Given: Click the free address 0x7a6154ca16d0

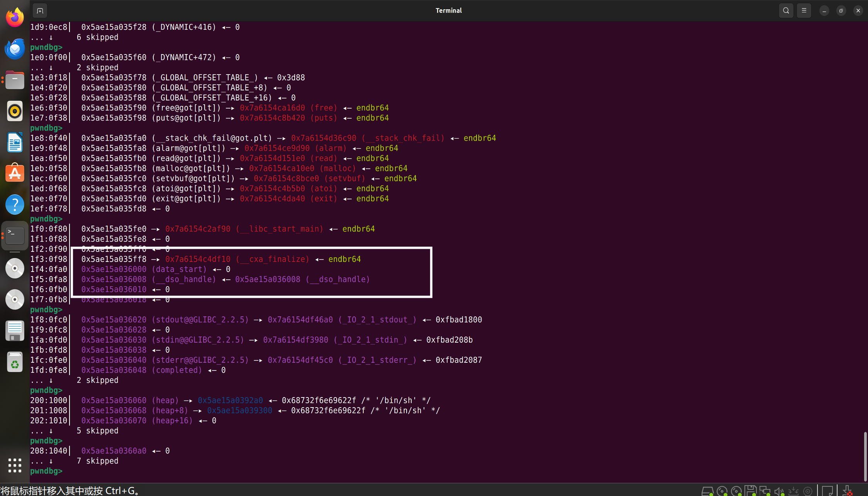Looking at the screenshot, I should coord(272,108).
